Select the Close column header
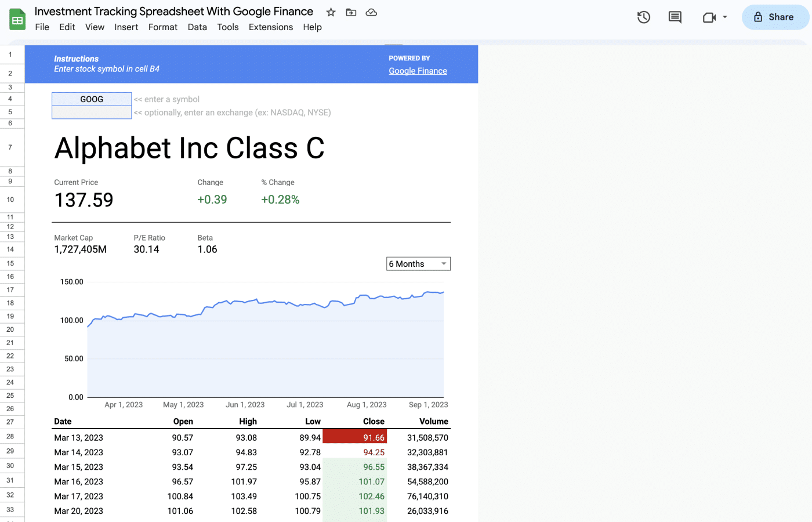 click(x=374, y=422)
